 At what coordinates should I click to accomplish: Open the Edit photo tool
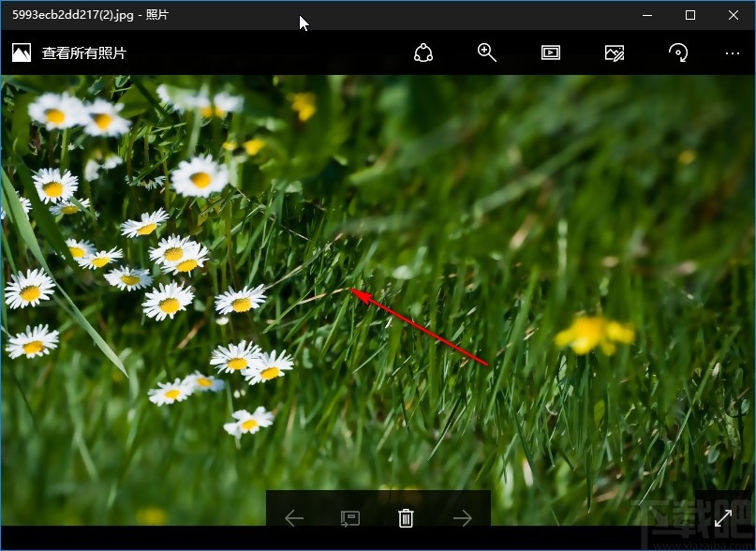[x=615, y=52]
